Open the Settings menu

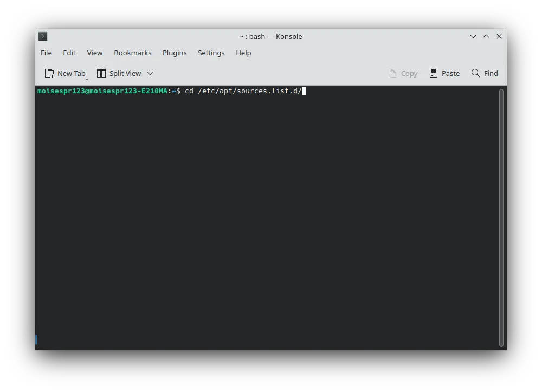click(211, 53)
